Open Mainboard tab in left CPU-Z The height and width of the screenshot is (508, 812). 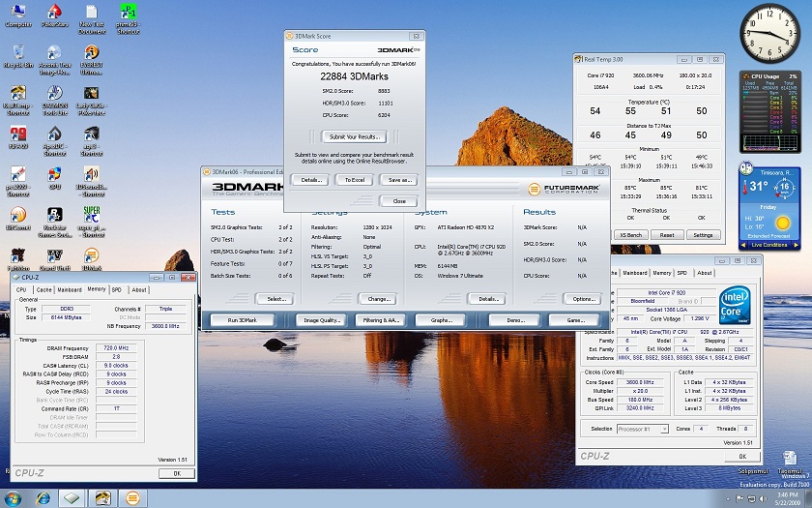[x=70, y=289]
